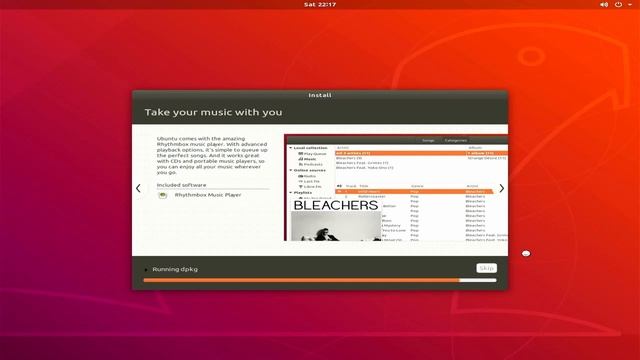Expand details triangle beside Running dpkg

point(146,269)
